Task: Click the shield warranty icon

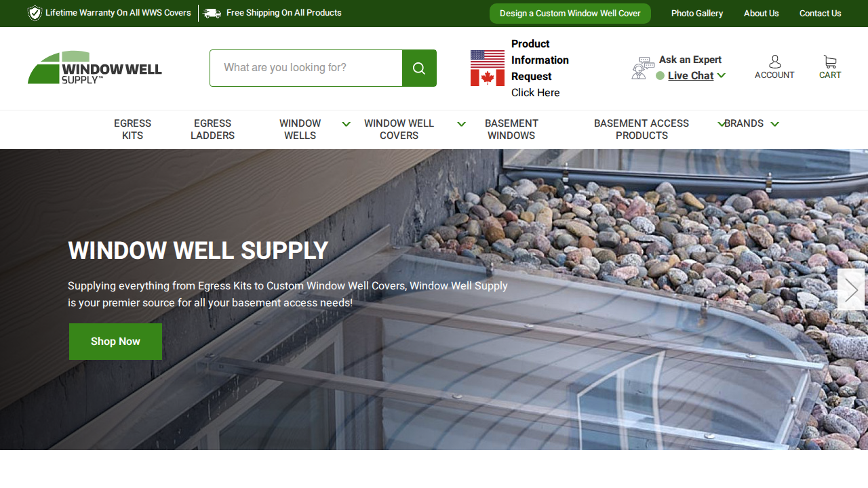Action: (x=35, y=13)
